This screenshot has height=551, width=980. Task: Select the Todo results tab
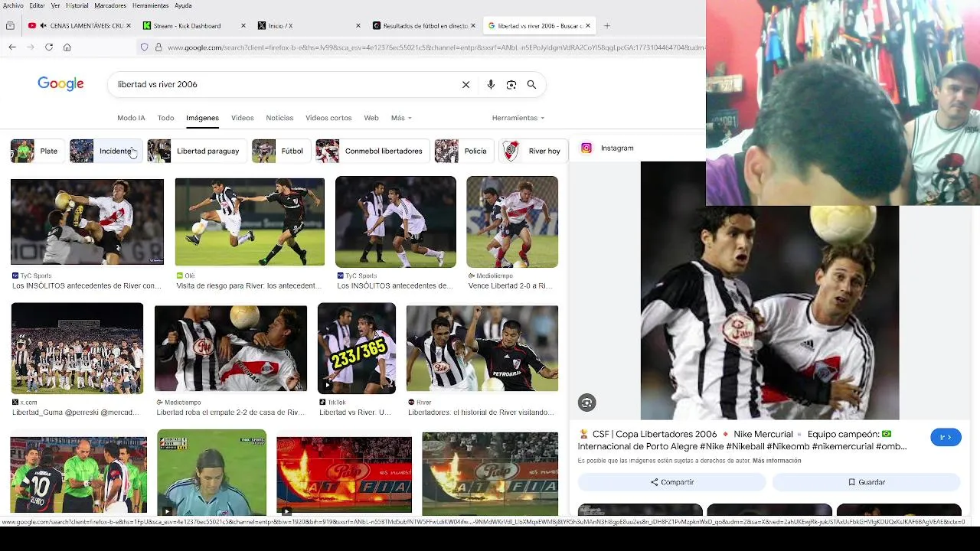[165, 118]
